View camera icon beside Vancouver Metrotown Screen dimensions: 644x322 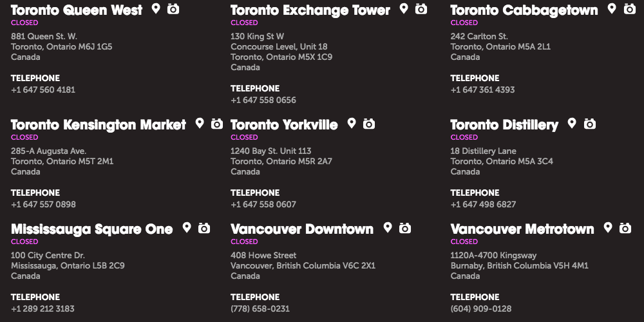(625, 228)
